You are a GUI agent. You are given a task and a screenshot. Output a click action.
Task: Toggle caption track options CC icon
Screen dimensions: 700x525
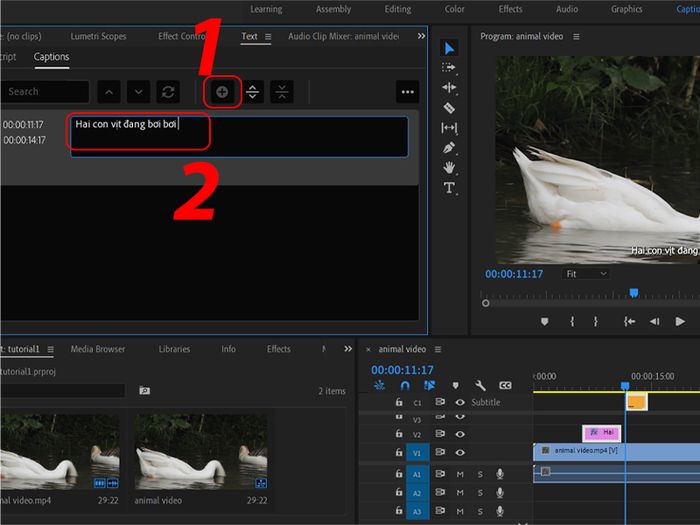505,385
